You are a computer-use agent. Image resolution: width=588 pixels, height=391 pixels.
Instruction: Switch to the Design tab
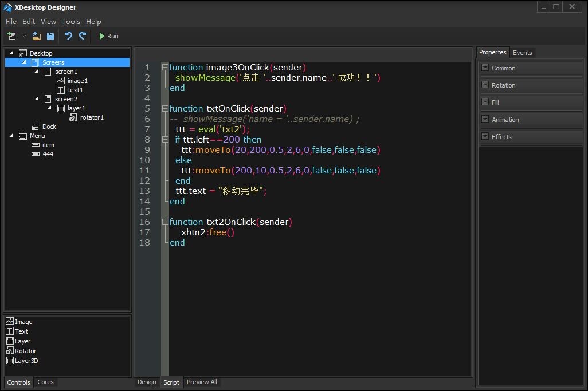tap(147, 382)
